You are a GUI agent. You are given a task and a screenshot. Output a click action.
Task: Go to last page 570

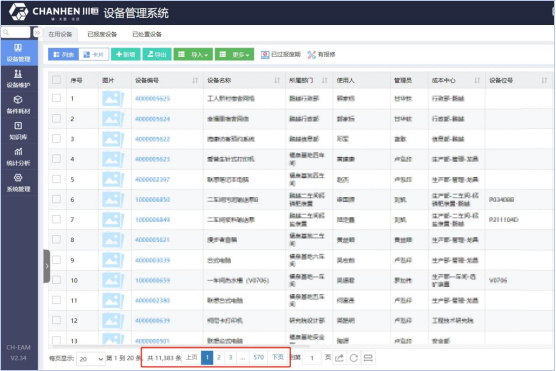point(258,358)
